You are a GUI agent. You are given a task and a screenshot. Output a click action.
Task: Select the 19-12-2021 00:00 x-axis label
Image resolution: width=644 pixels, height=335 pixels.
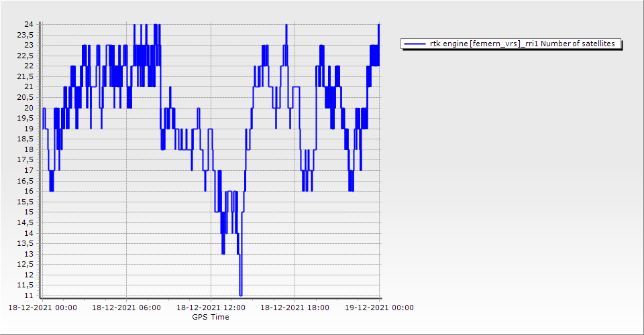point(380,308)
